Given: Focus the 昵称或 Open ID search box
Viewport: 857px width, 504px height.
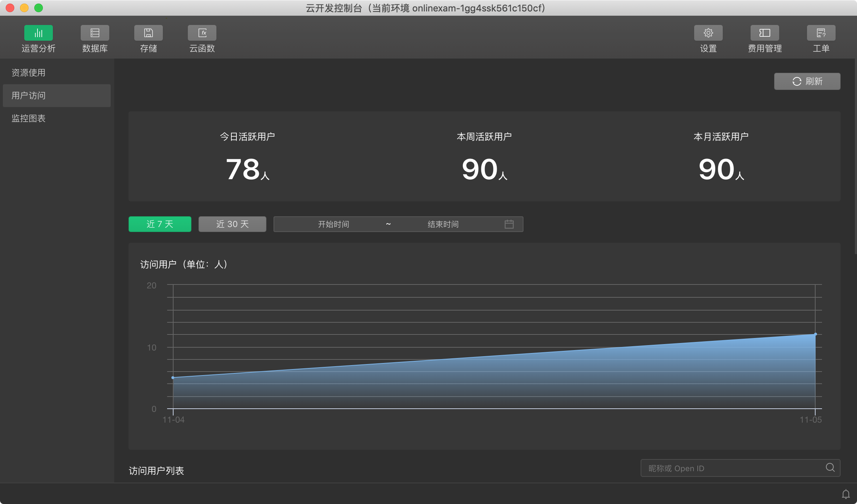Looking at the screenshot, I should point(732,468).
